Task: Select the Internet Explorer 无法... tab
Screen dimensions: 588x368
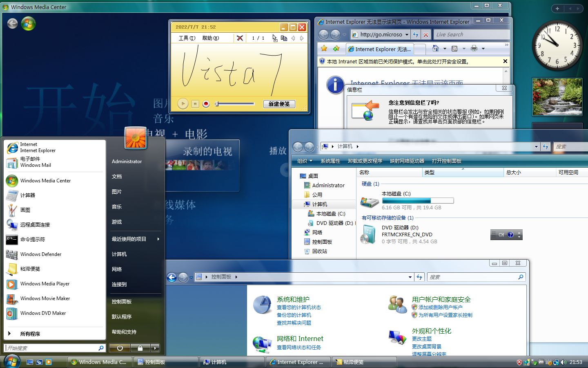Action: coord(379,49)
